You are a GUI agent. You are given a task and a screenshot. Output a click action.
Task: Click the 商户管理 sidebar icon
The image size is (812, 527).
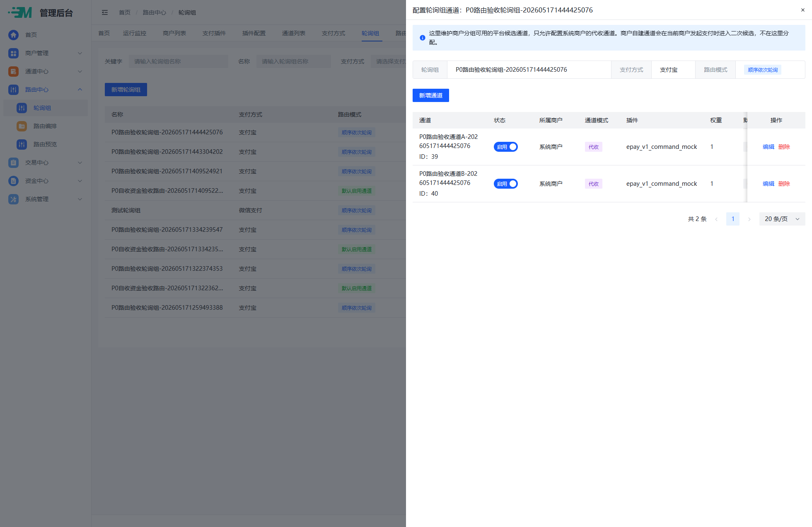pyautogui.click(x=13, y=53)
